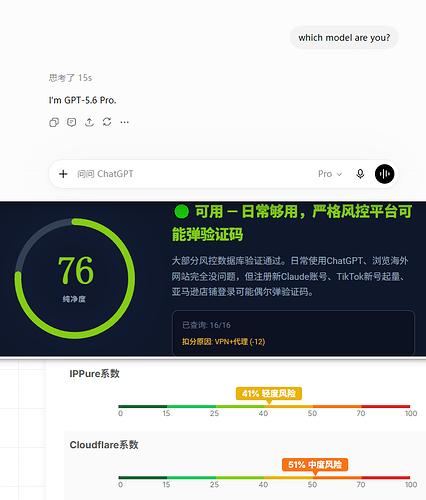Click the user message bubble 'which model are you?'
The height and width of the screenshot is (500, 426).
(344, 38)
